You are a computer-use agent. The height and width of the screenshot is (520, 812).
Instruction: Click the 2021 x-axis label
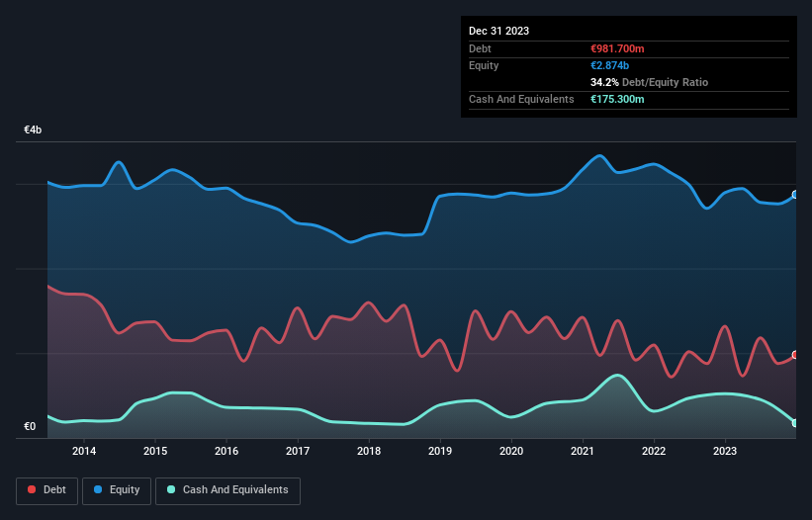point(583,451)
